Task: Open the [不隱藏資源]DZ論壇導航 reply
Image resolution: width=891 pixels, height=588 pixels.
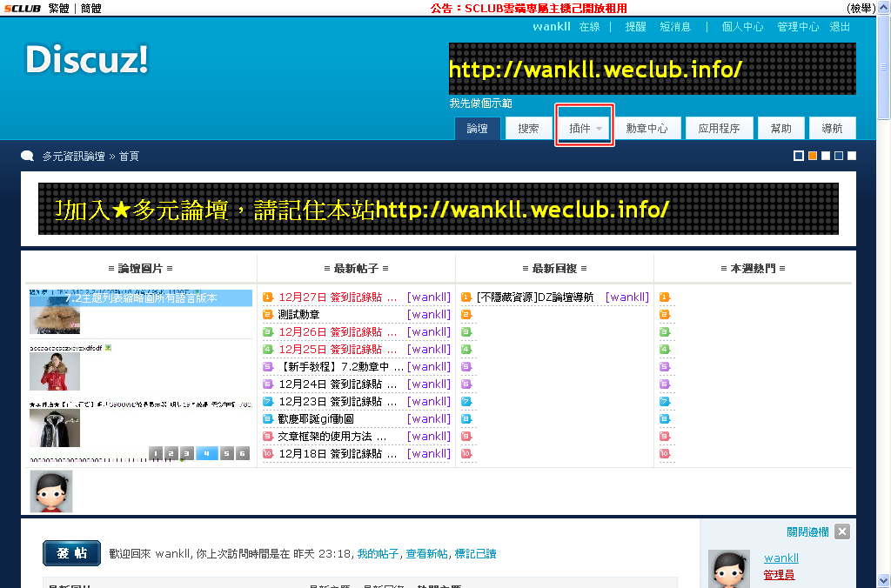Action: point(535,297)
